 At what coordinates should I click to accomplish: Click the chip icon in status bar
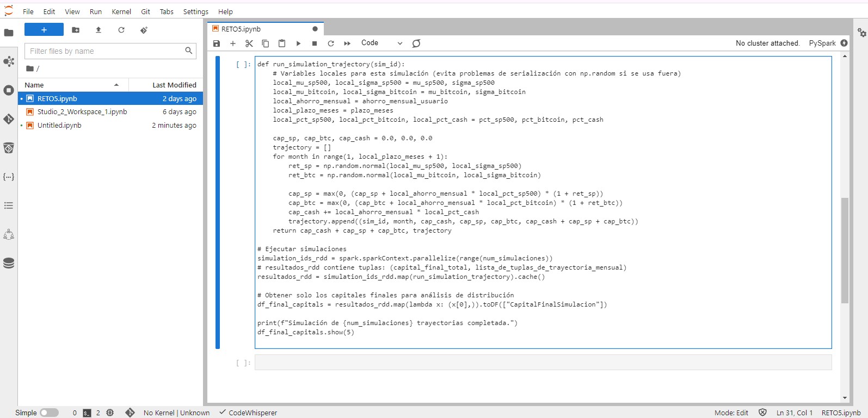110,413
